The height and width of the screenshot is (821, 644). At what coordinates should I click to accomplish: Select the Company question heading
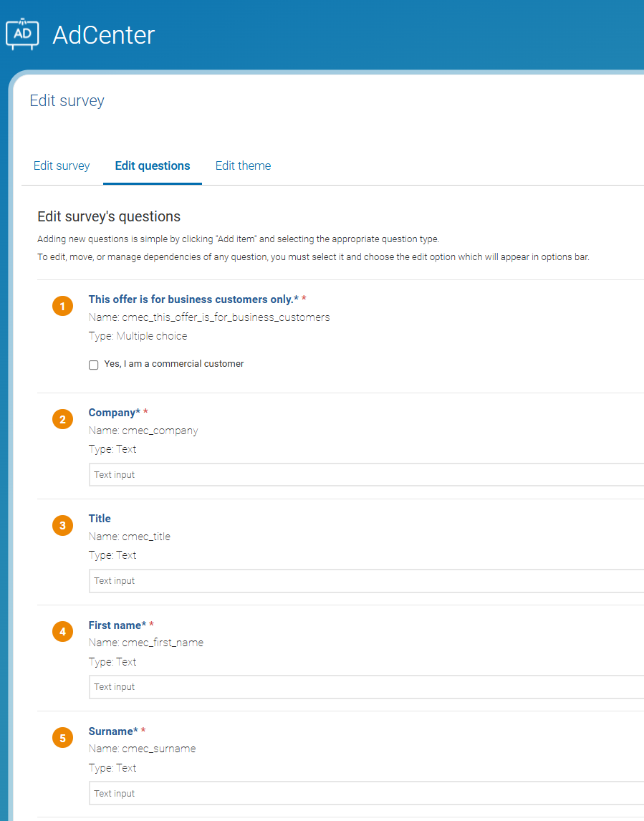coord(114,413)
